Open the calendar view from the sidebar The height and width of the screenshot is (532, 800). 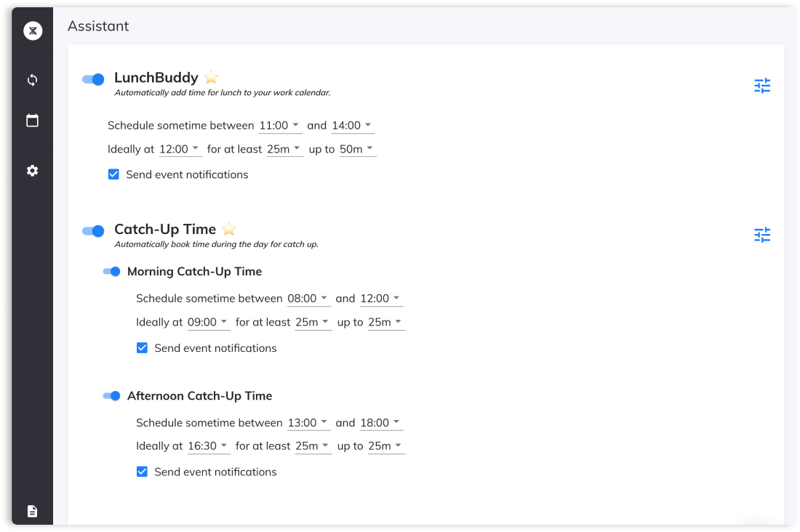click(x=32, y=120)
